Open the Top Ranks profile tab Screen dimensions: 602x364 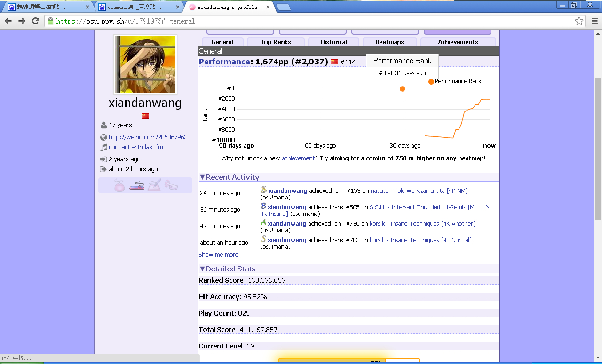pos(276,42)
